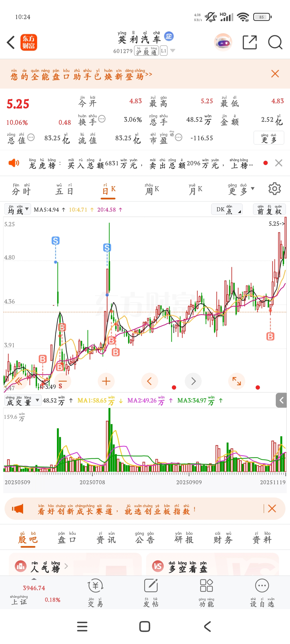The height and width of the screenshot is (644, 290).
Task: Open the 人气榜 card
Action: point(75,564)
